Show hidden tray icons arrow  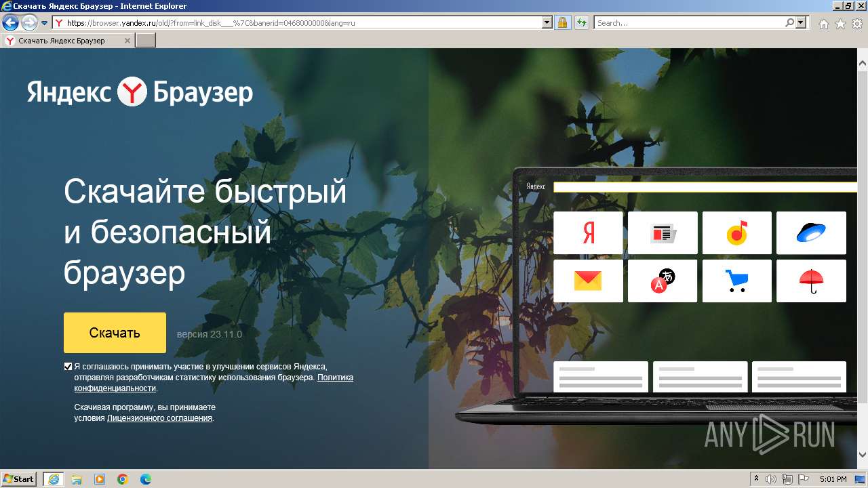(757, 479)
